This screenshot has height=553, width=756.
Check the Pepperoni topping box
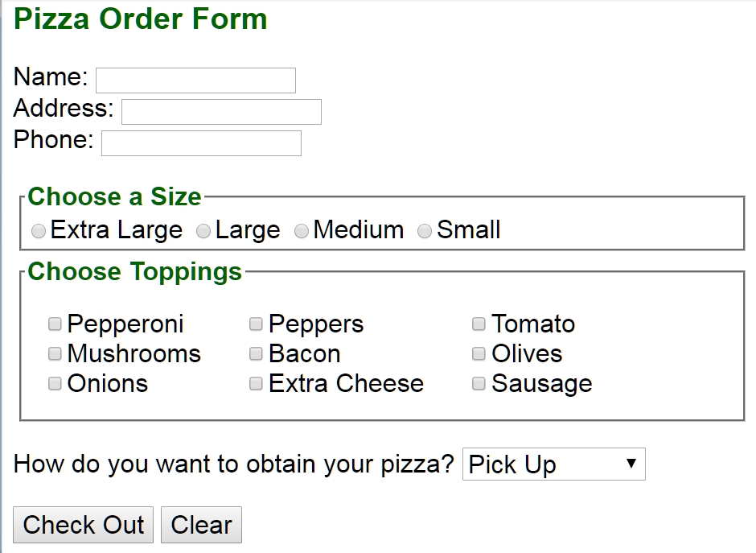pos(55,324)
